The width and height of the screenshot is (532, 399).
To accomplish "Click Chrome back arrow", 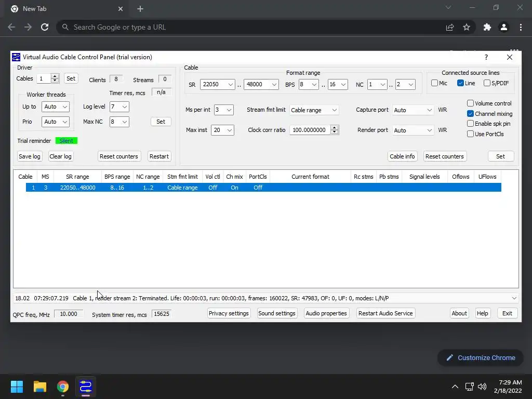I will point(11,27).
